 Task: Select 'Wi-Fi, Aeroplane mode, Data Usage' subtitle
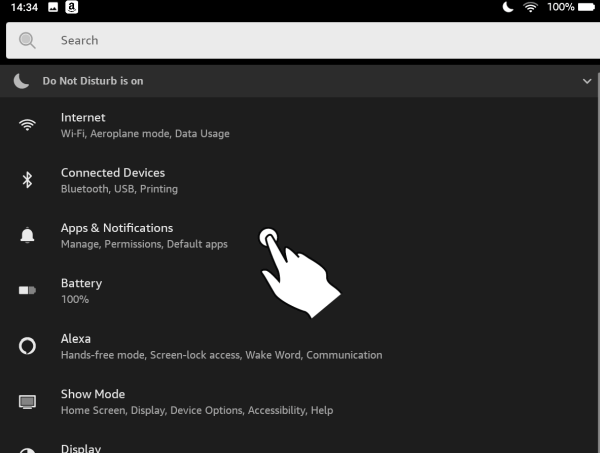tap(145, 134)
